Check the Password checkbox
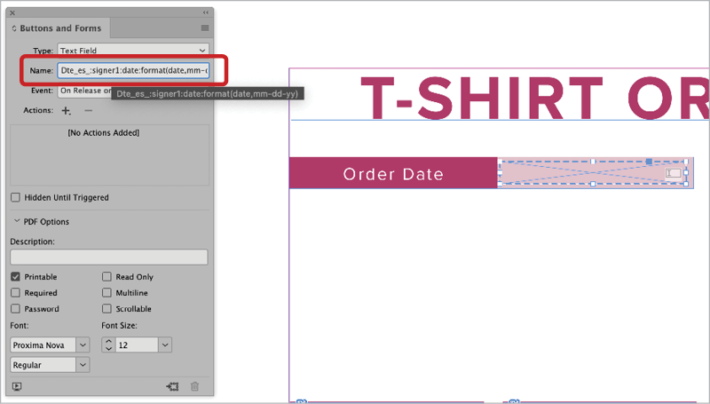710x404 pixels. [x=15, y=308]
